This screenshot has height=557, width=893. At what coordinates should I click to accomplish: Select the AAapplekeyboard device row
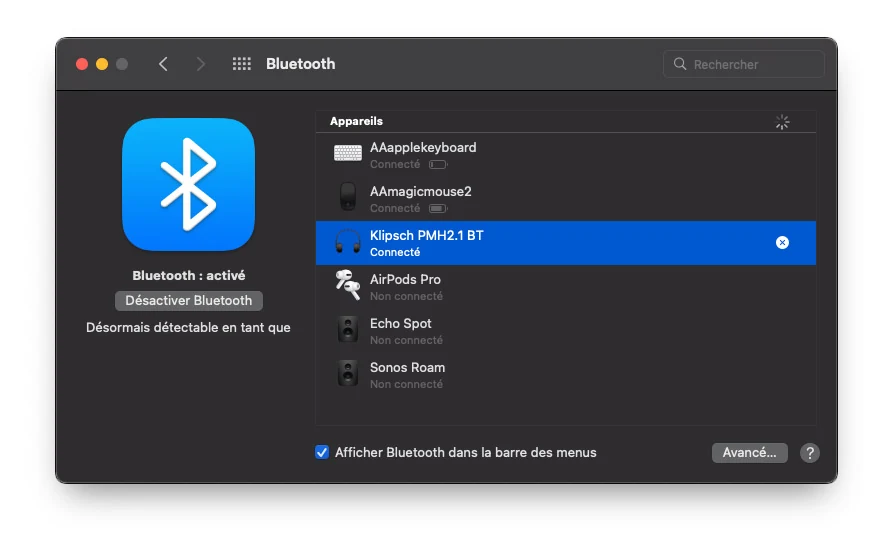(x=566, y=155)
